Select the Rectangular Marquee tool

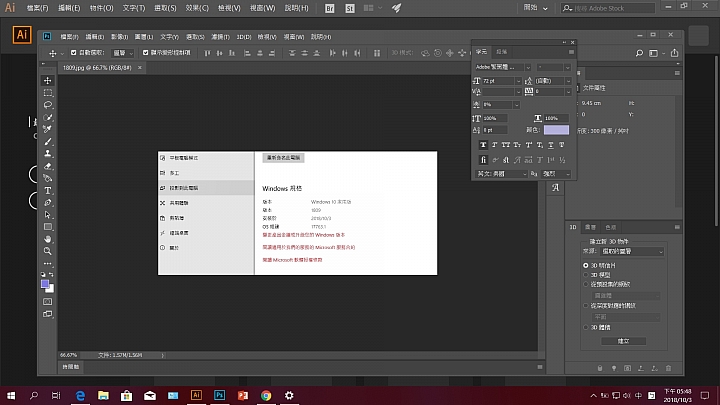pos(48,93)
